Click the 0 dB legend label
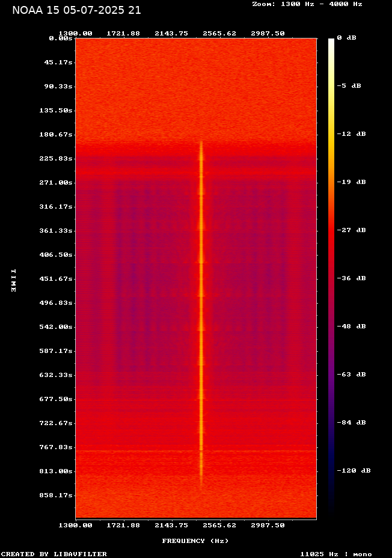The width and height of the screenshot is (392, 558). [x=346, y=38]
